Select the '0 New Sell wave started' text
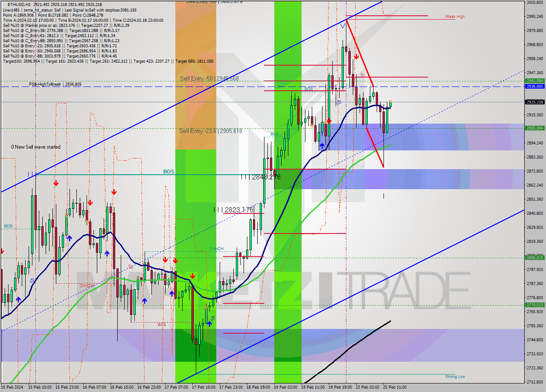Screen dimensions: 546x392 pos(36,147)
